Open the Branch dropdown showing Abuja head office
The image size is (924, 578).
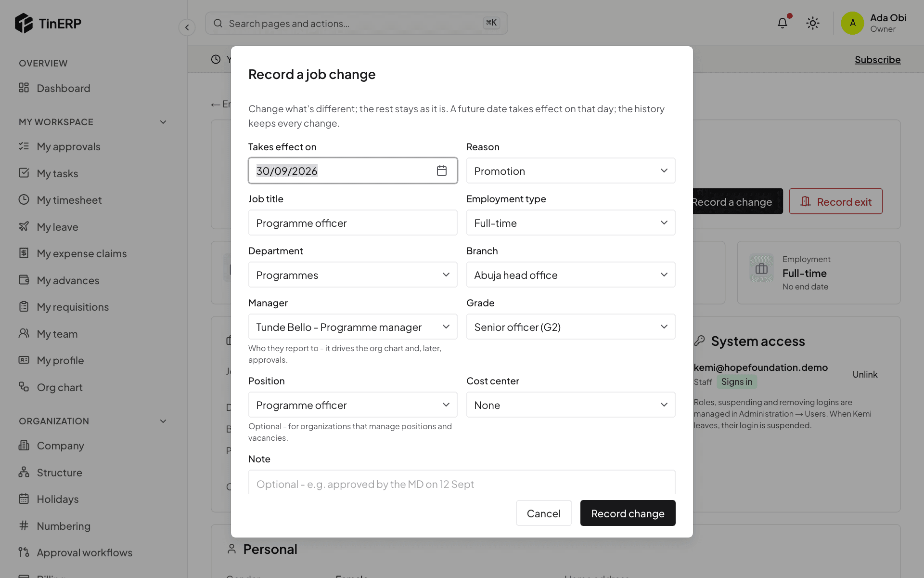[571, 275]
